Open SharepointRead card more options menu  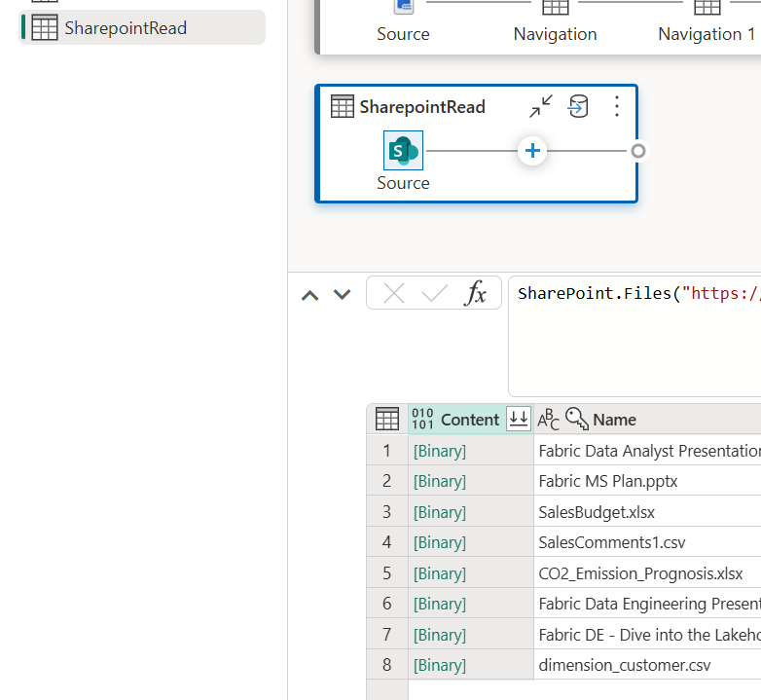(x=616, y=106)
